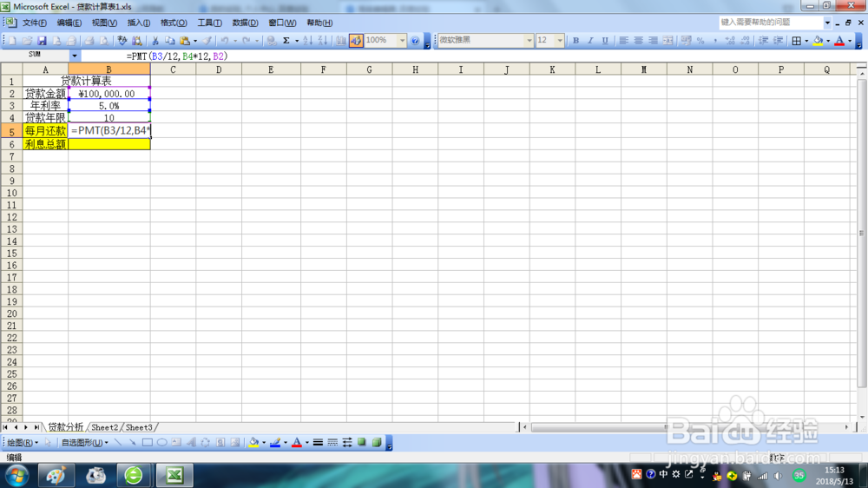Click the Chart Wizard icon

tap(341, 41)
